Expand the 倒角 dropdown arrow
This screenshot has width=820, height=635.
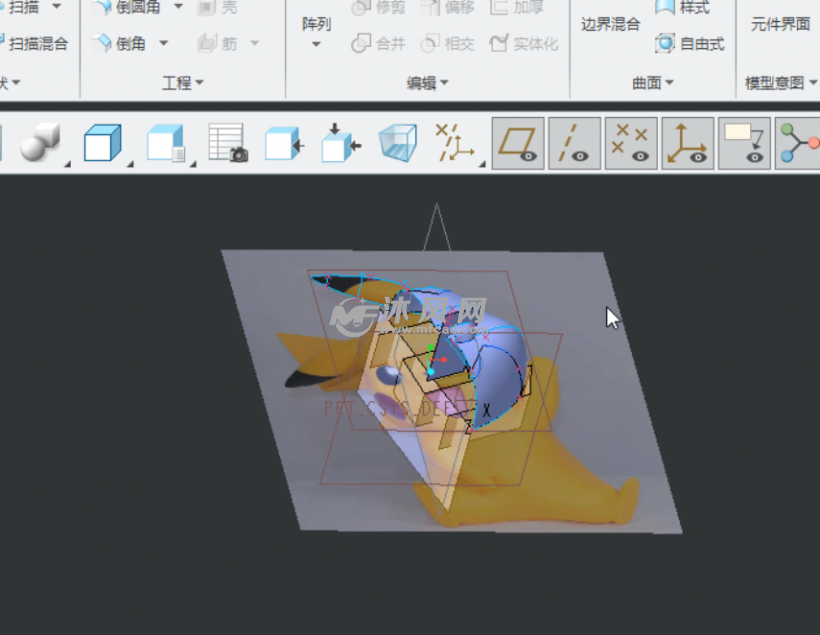tap(164, 43)
